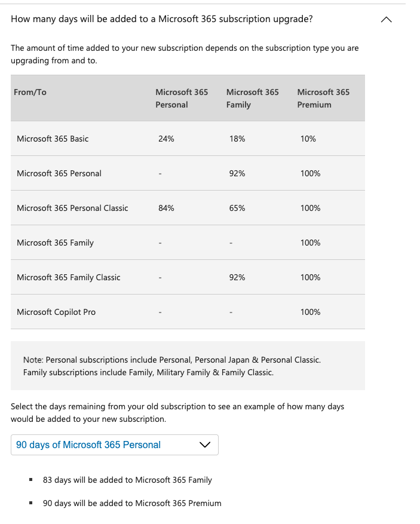
Task: Click the Note about Personal and Family subscriptions
Action: pos(172,366)
